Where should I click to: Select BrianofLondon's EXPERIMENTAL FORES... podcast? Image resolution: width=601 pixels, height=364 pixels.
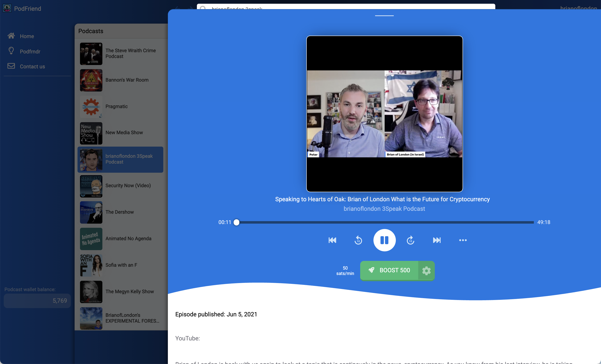pos(120,318)
